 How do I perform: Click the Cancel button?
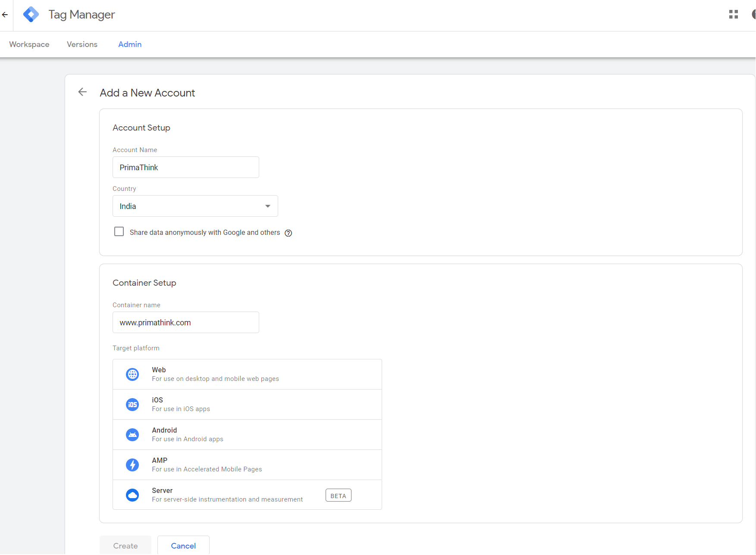(x=183, y=546)
